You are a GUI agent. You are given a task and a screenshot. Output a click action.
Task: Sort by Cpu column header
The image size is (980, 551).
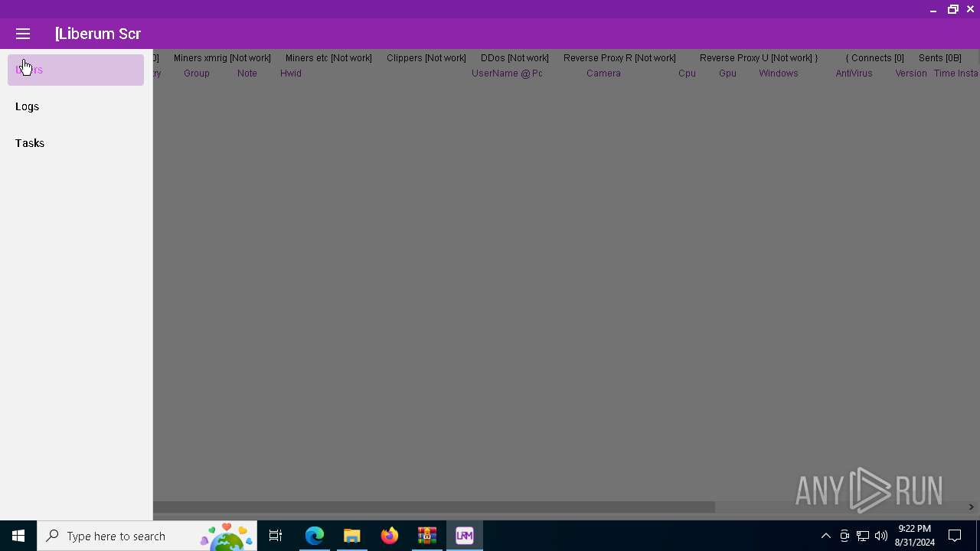pos(687,73)
